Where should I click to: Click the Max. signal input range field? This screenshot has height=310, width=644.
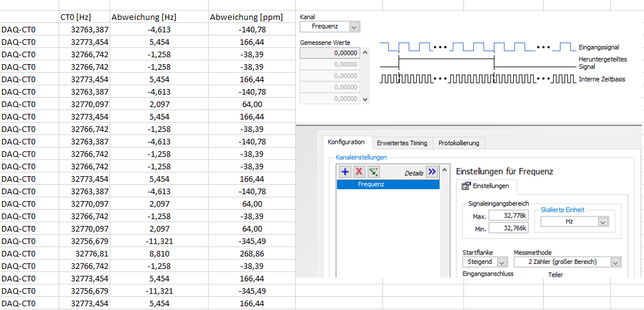509,215
